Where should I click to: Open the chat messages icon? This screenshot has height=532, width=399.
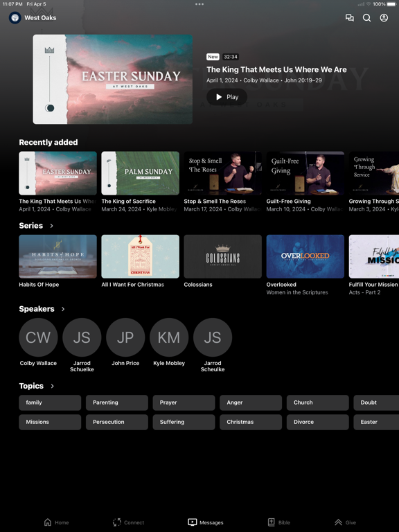(349, 17)
